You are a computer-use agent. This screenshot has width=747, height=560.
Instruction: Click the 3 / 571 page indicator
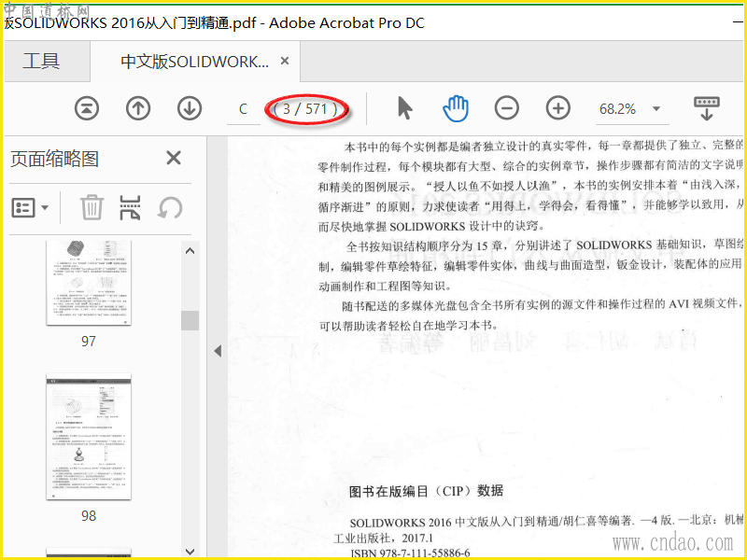pyautogui.click(x=306, y=109)
